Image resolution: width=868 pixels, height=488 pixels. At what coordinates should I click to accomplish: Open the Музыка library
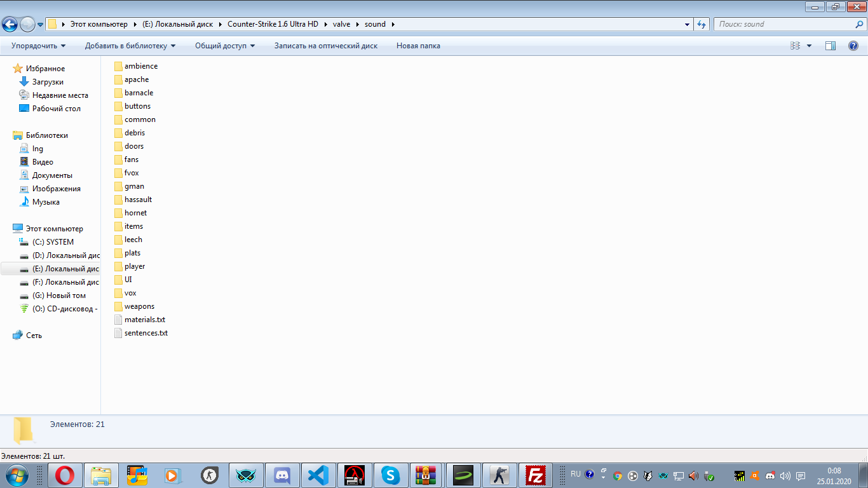(x=46, y=202)
